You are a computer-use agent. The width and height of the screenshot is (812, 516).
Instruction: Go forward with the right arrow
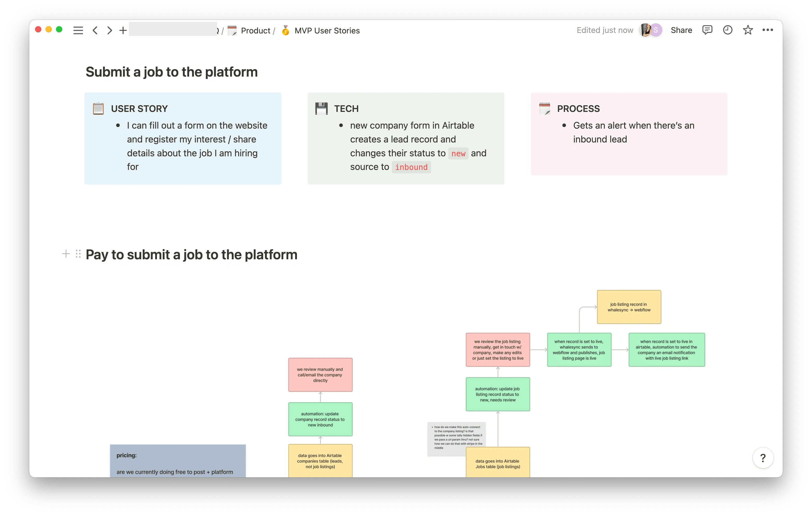tap(109, 30)
